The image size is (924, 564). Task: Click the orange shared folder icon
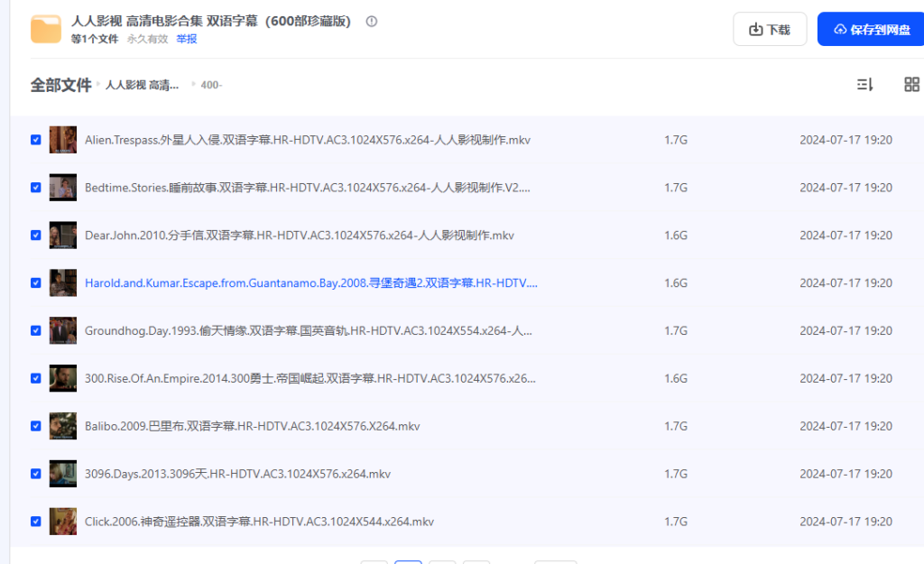coord(46,30)
